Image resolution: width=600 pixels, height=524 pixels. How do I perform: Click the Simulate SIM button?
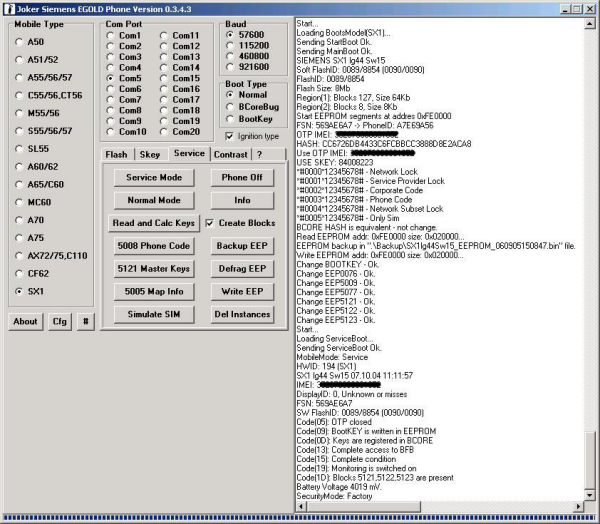tap(154, 314)
